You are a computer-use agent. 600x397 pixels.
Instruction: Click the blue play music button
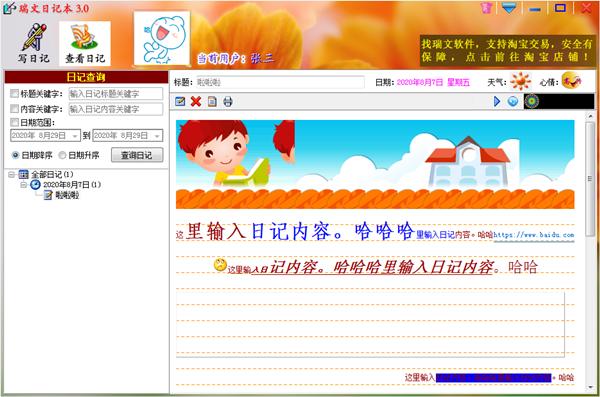[497, 101]
